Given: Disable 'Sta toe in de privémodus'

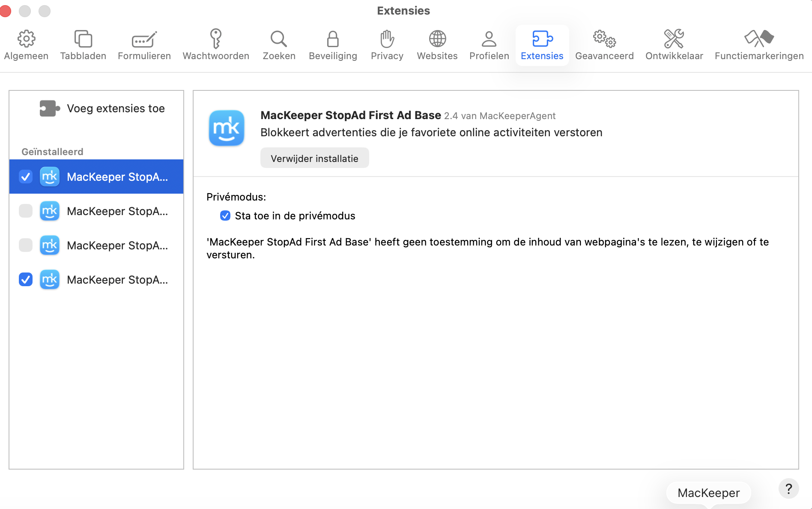Looking at the screenshot, I should click(225, 216).
